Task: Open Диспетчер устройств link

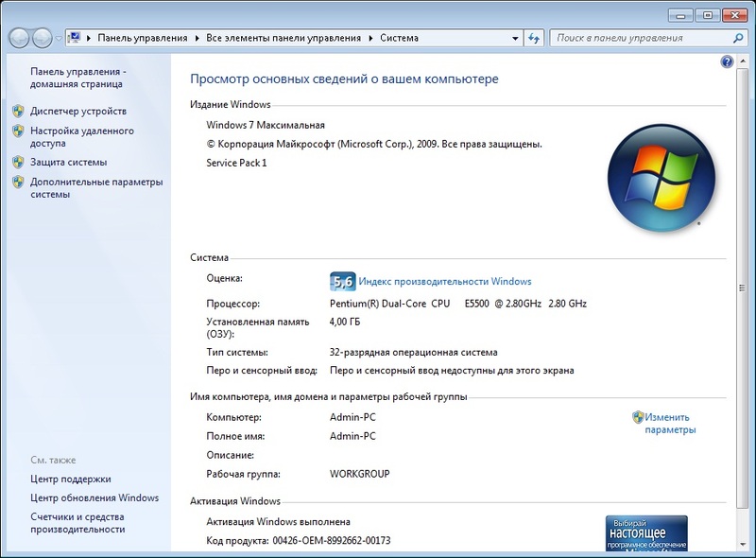Action: coord(78,111)
